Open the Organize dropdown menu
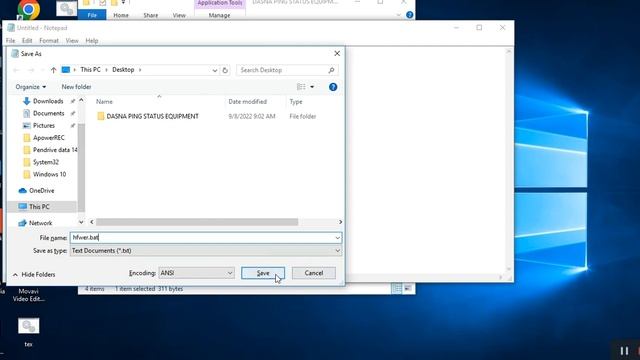This screenshot has height=360, width=640. (x=31, y=87)
